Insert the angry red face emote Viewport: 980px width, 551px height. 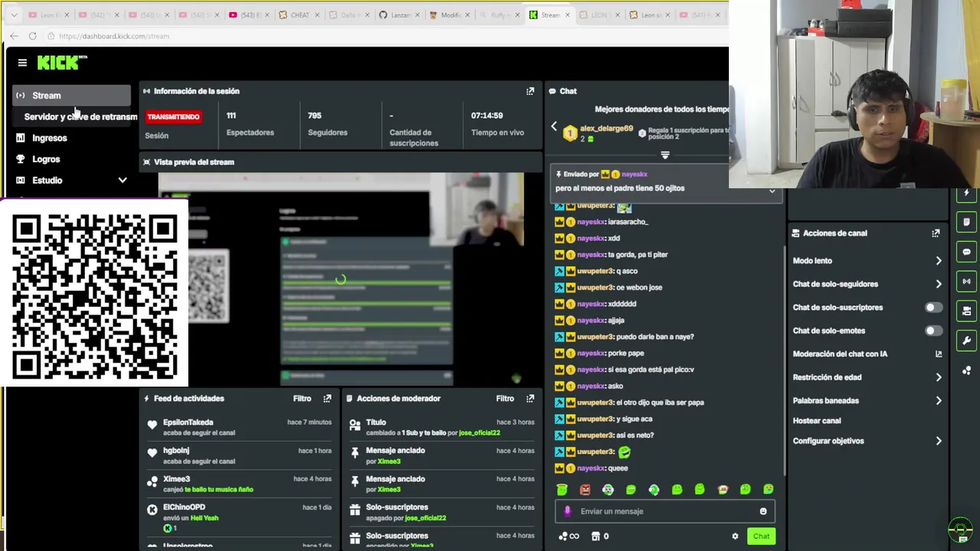[x=585, y=490]
